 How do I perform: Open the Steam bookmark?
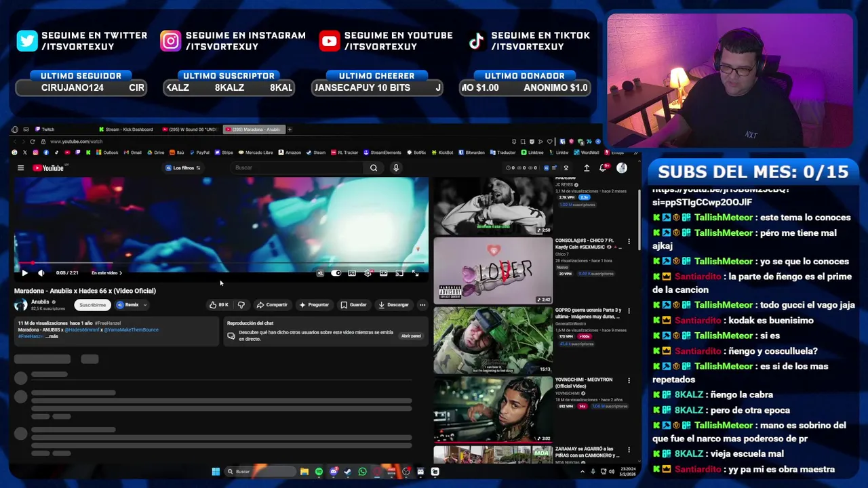(316, 152)
